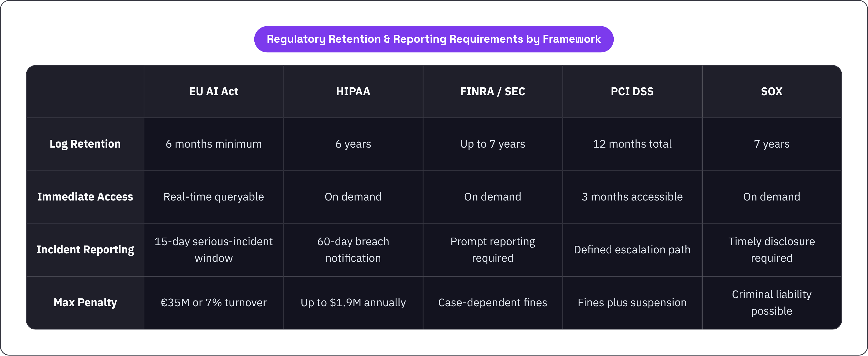The height and width of the screenshot is (356, 868).
Task: Click the '60-day breach notification' cell
Action: pyautogui.click(x=353, y=250)
